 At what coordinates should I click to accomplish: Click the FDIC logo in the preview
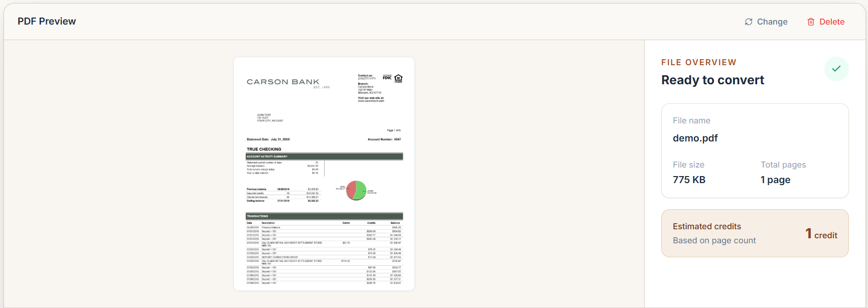coord(387,77)
